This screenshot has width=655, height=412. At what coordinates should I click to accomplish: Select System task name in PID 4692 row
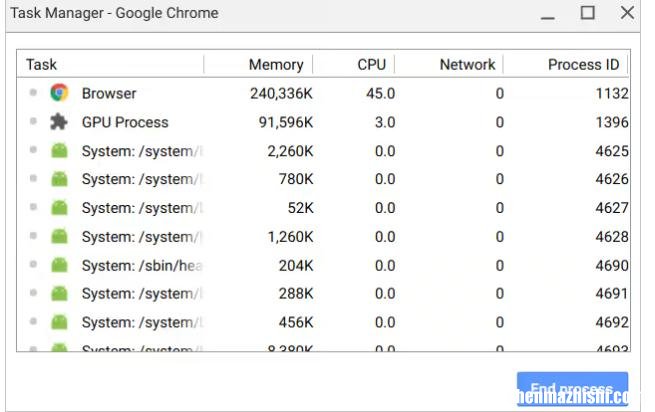142,323
